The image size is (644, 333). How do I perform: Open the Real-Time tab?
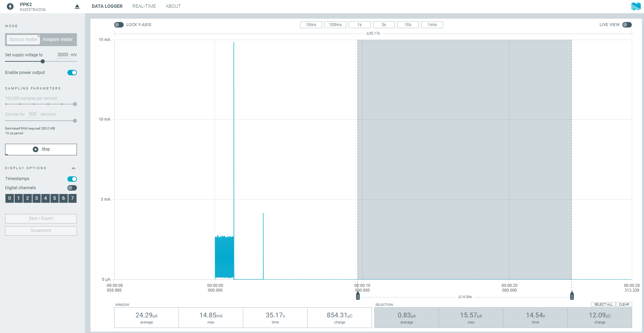click(x=144, y=6)
